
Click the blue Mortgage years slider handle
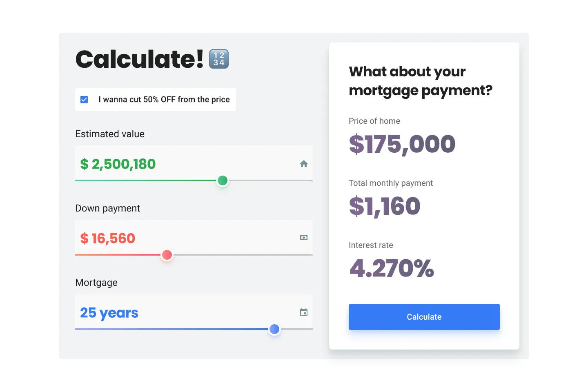[274, 329]
